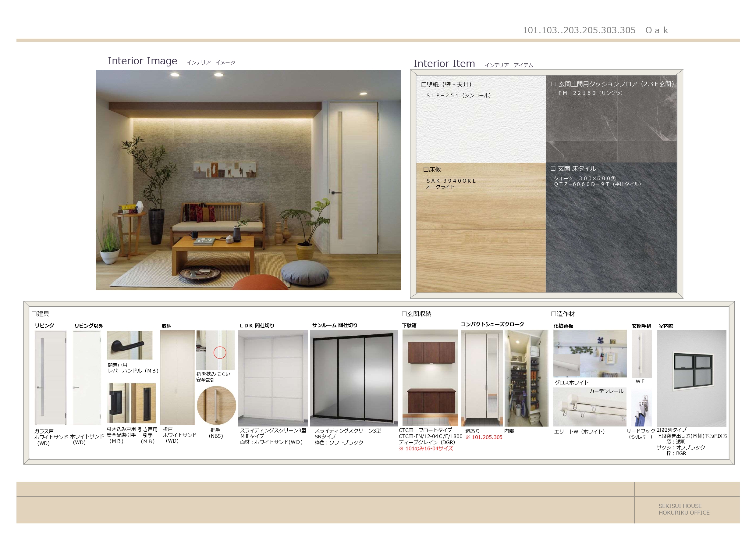This screenshot has width=756, height=535.
Task: Click the Interior Image heading
Action: click(142, 61)
